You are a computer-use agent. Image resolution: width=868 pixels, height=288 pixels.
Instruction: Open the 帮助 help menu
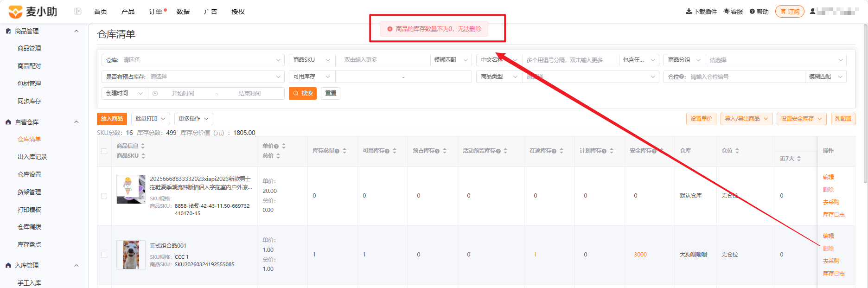click(759, 12)
